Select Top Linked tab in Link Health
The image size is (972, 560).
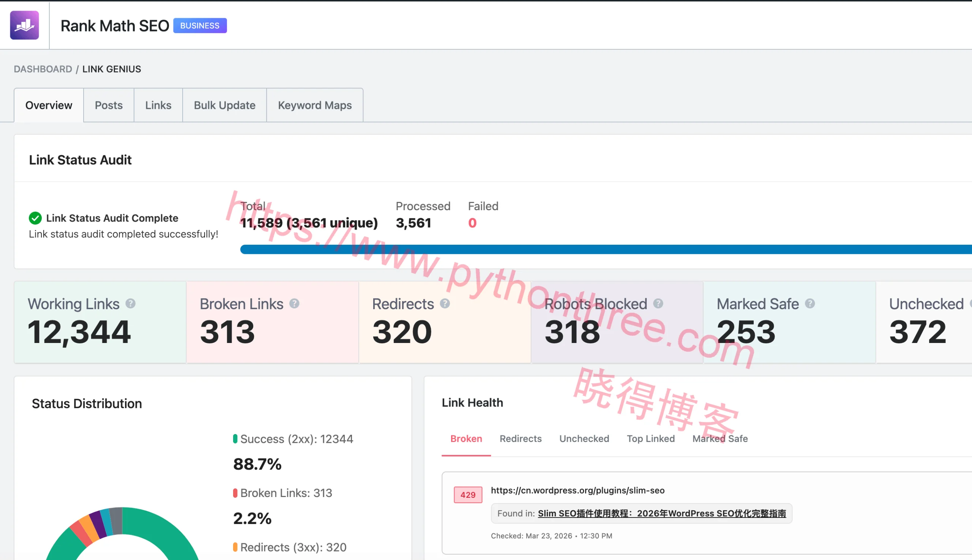point(651,439)
